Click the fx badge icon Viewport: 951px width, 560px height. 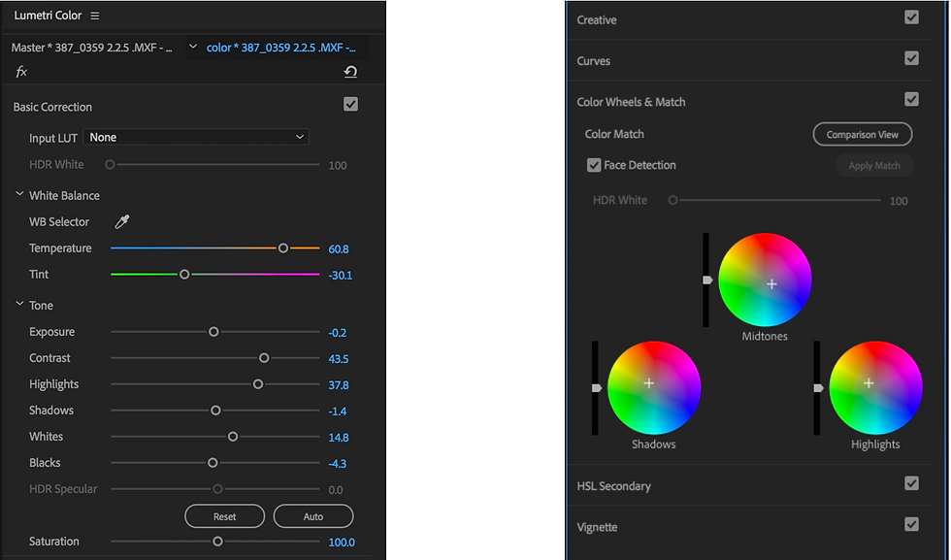(19, 71)
